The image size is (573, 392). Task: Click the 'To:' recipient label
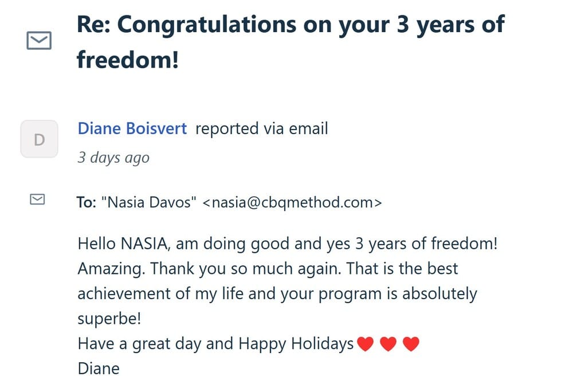tap(87, 202)
